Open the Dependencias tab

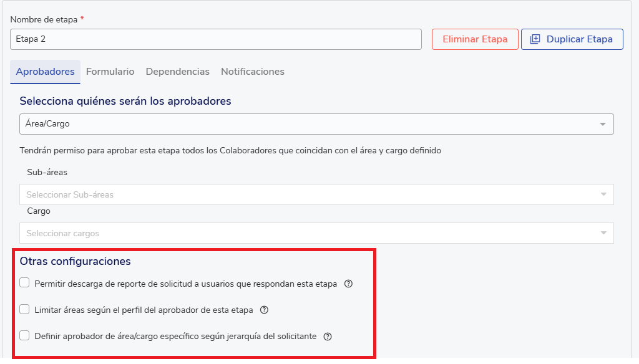coord(177,72)
